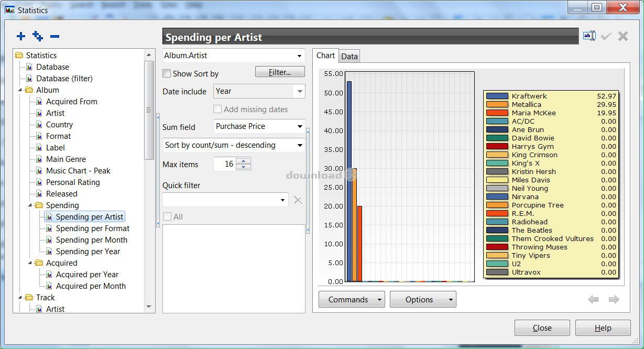Screen dimensions: 644x349
Task: Click the Radiohead legend entry text
Action: [x=530, y=222]
